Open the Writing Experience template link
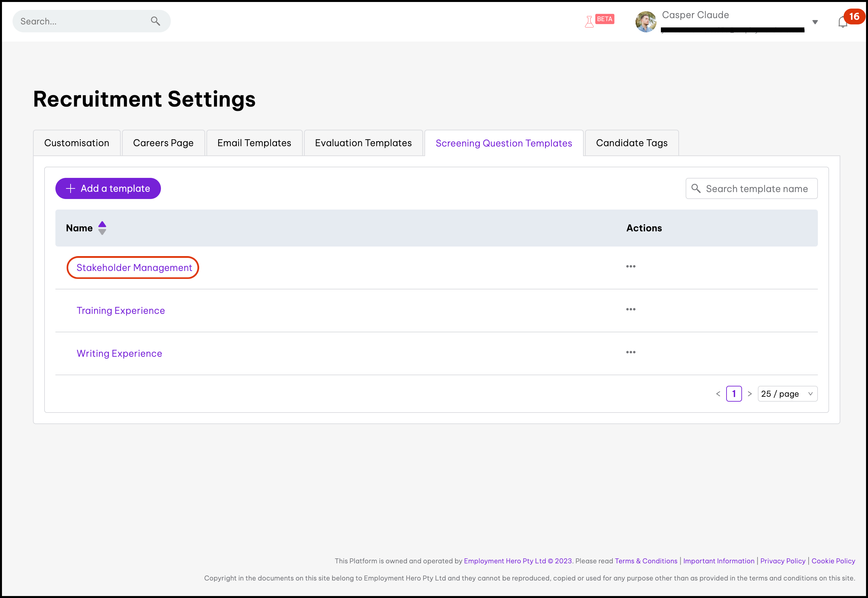 119,353
